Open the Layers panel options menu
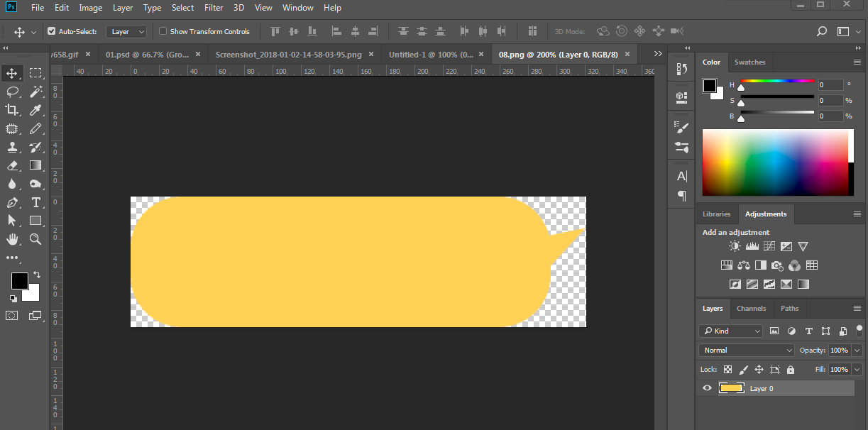 coord(857,309)
